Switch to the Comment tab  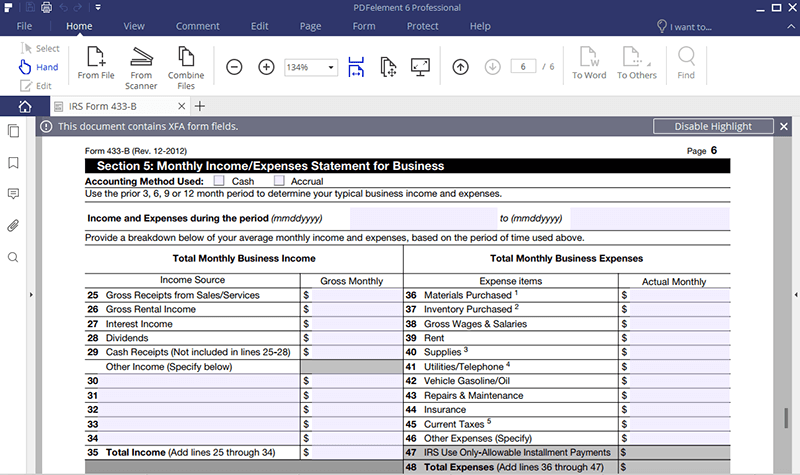(x=197, y=26)
